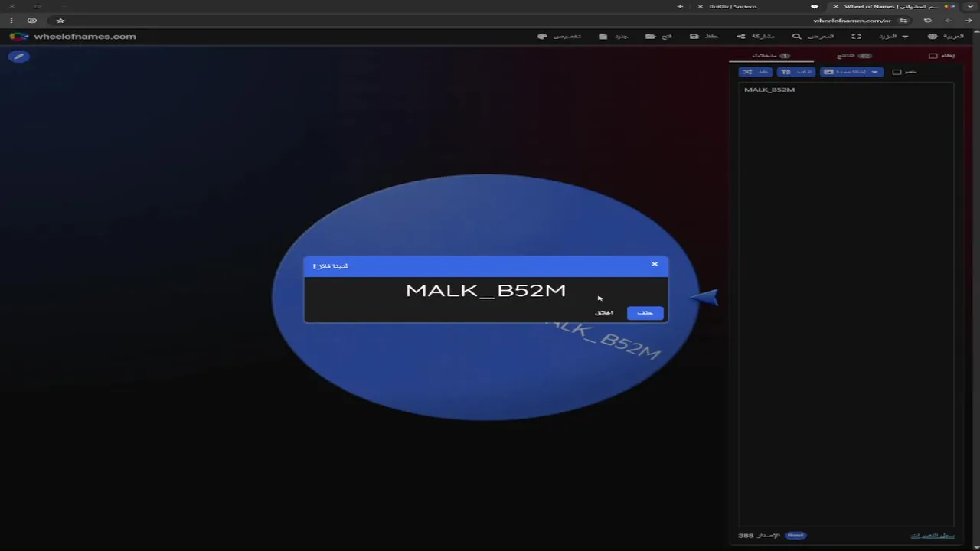Create a new wheel via the New toolbar item
Viewport: 980px width, 551px height.
(614, 36)
